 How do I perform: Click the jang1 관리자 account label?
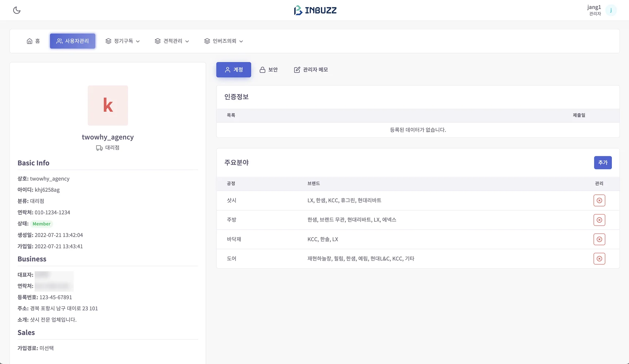[594, 10]
